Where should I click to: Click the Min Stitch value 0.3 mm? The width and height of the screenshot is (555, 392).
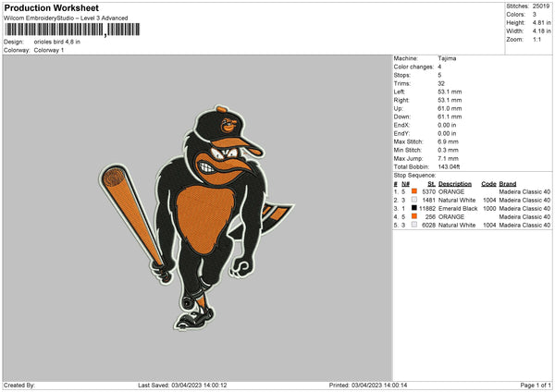pyautogui.click(x=448, y=151)
